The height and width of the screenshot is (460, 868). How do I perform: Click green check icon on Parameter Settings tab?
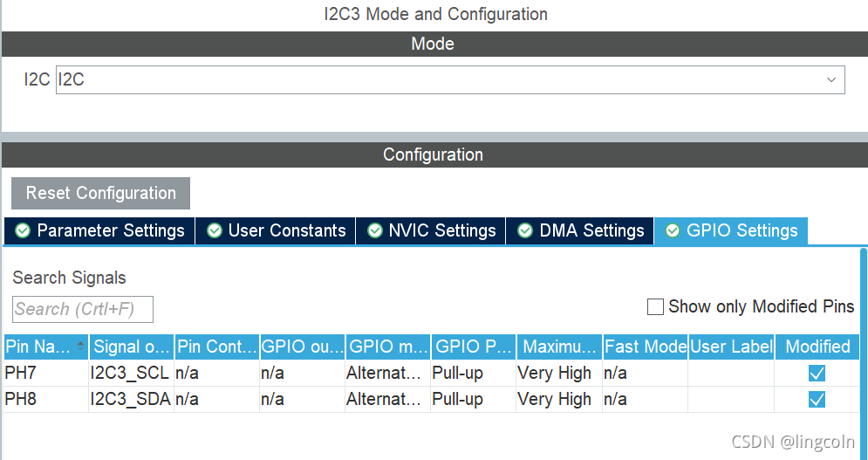pyautogui.click(x=23, y=230)
